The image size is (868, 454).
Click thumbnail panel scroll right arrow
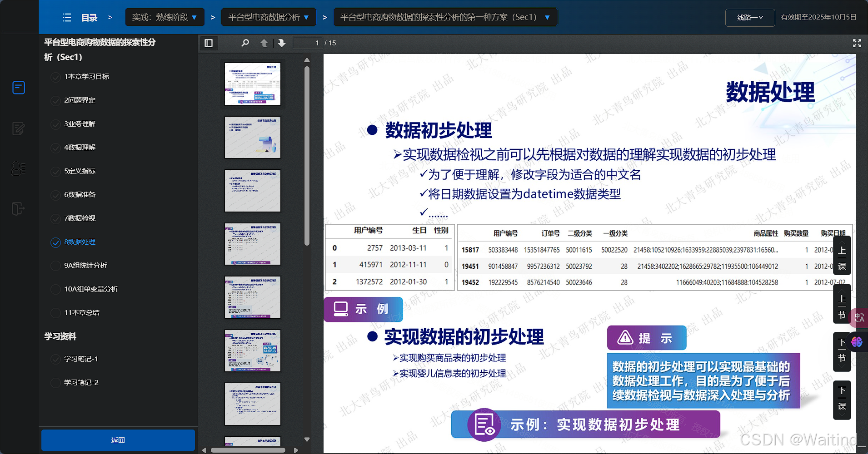(x=296, y=450)
